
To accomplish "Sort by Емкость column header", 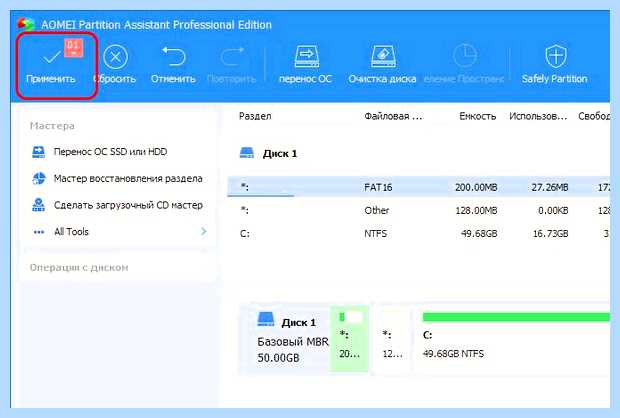I will click(477, 116).
